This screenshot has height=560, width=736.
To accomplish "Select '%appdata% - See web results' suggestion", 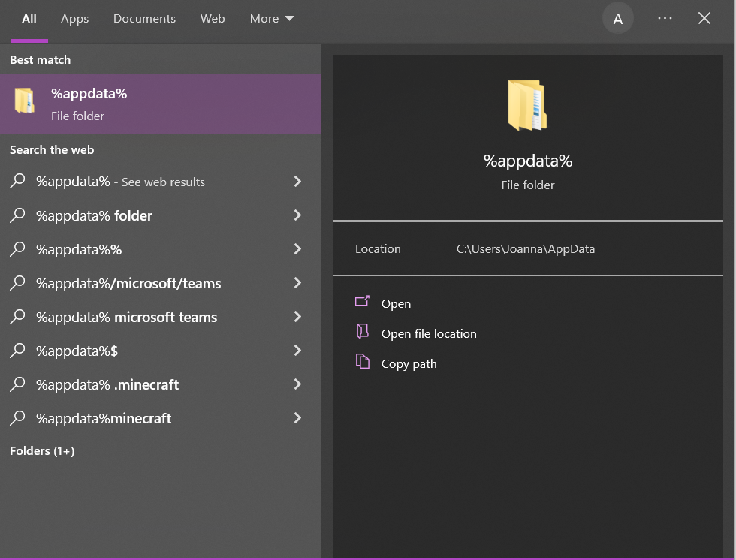I will tap(161, 182).
